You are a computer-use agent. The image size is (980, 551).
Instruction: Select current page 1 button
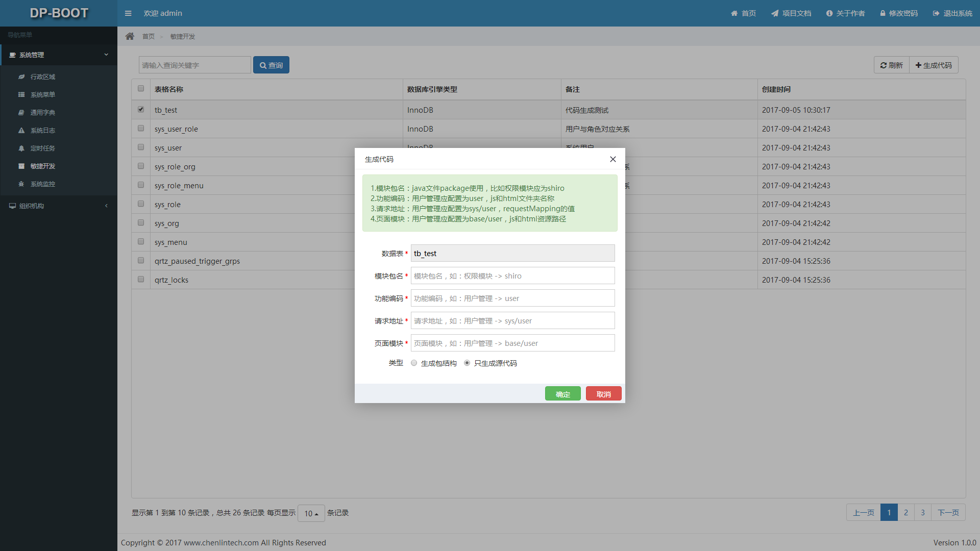[889, 512]
